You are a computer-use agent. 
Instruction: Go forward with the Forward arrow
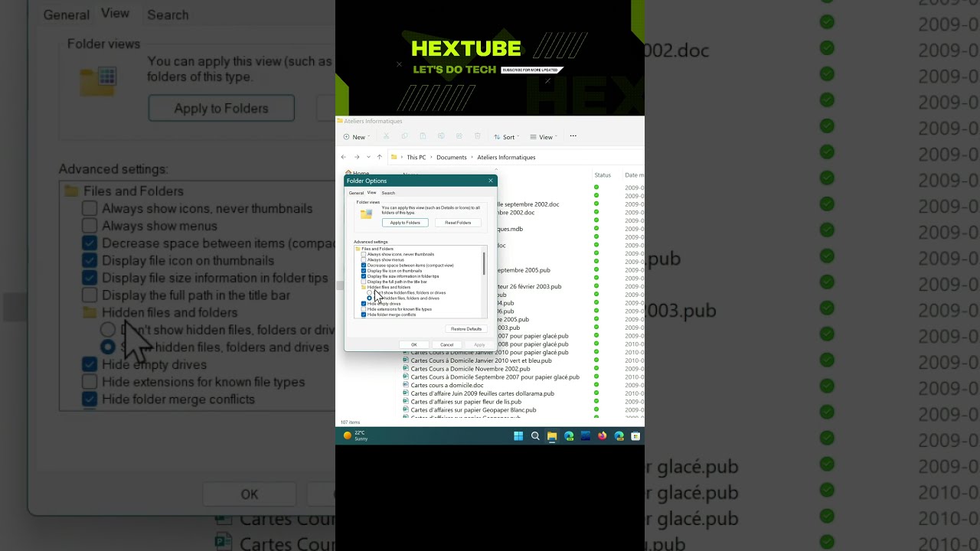tap(356, 157)
